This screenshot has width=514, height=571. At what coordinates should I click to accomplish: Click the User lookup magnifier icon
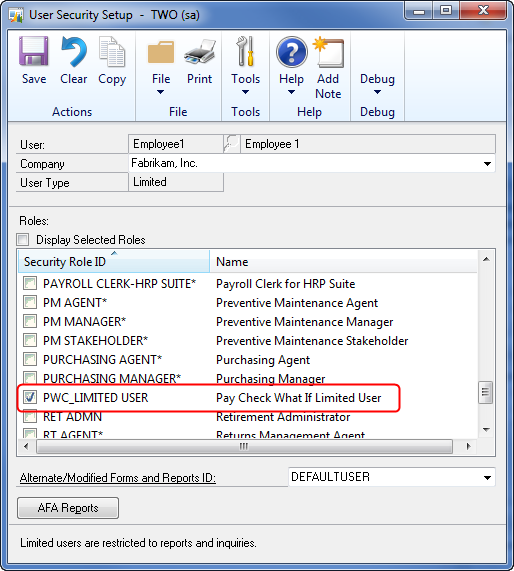point(231,143)
